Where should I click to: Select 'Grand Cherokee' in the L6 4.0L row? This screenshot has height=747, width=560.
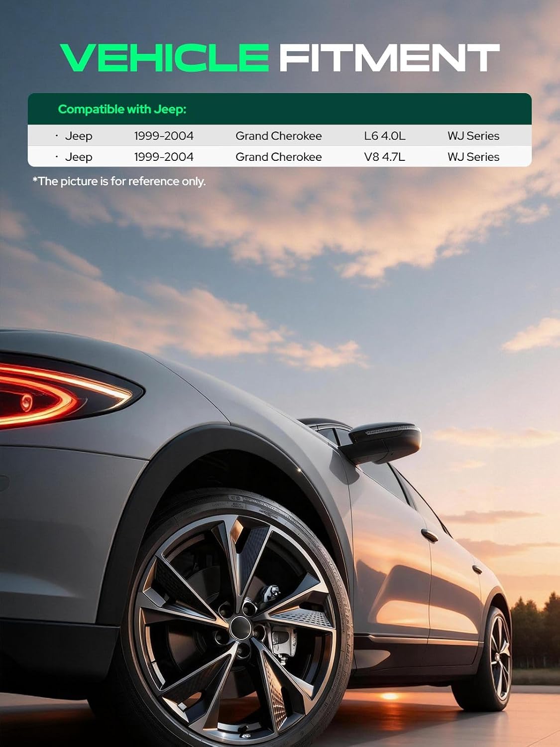pos(279,136)
